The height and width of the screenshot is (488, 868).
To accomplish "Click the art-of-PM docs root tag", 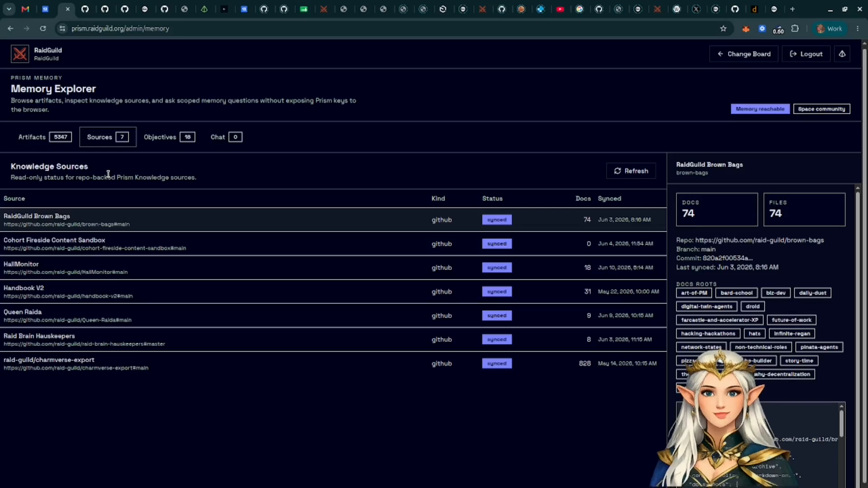I will [x=694, y=293].
